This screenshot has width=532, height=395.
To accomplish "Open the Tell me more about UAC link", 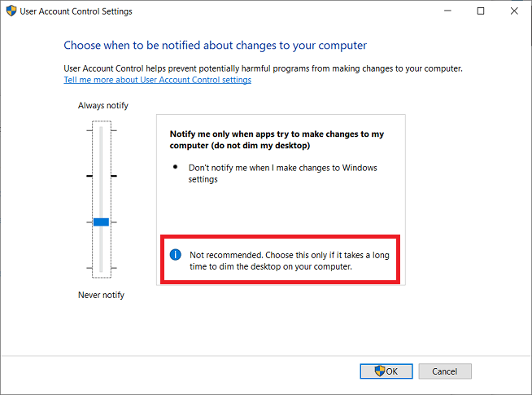I will pyautogui.click(x=157, y=80).
